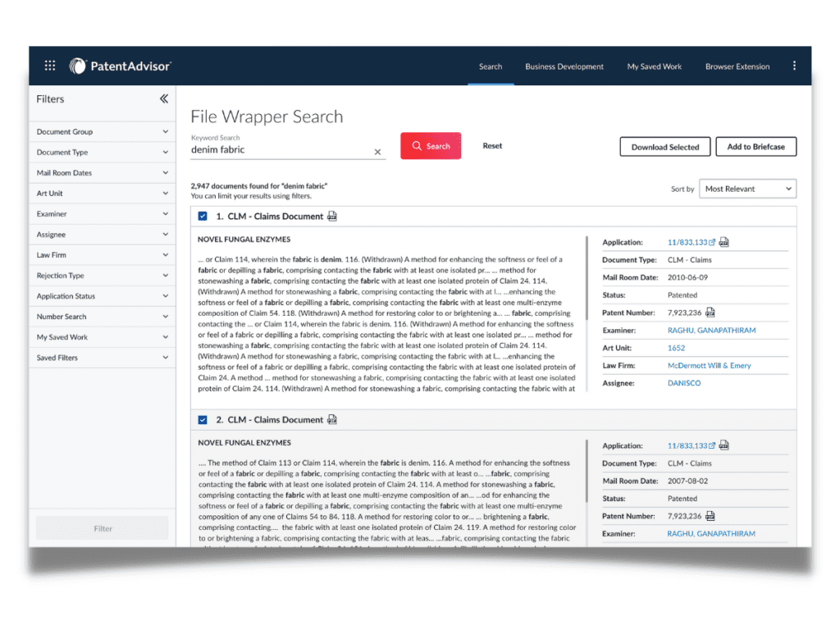
Task: Uncheck the first CLM Claims Document result
Action: coord(201,217)
